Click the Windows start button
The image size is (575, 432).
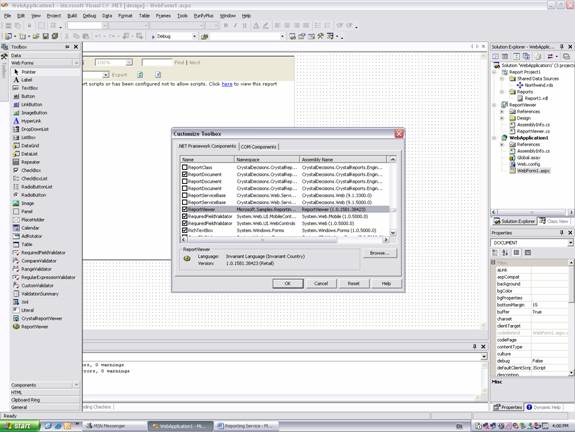19,426
